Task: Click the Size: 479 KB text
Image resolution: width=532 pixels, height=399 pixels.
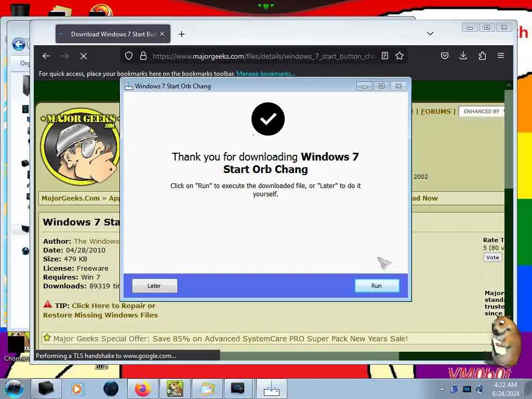Action: click(x=65, y=259)
